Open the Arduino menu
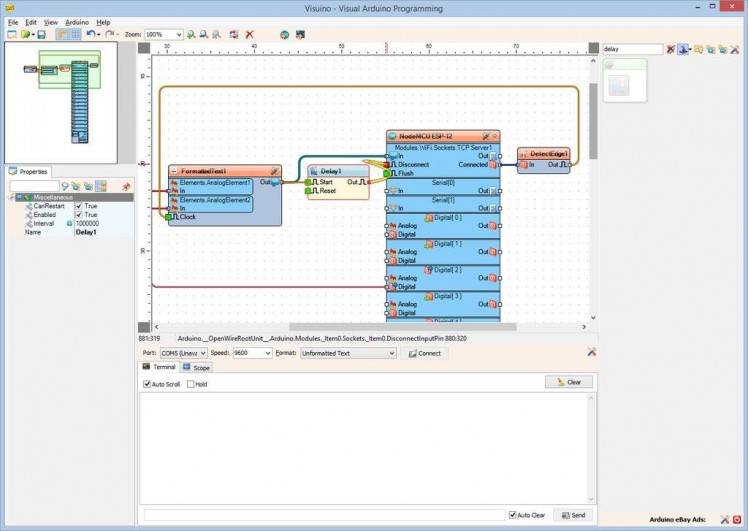748x531 pixels. pyautogui.click(x=77, y=21)
